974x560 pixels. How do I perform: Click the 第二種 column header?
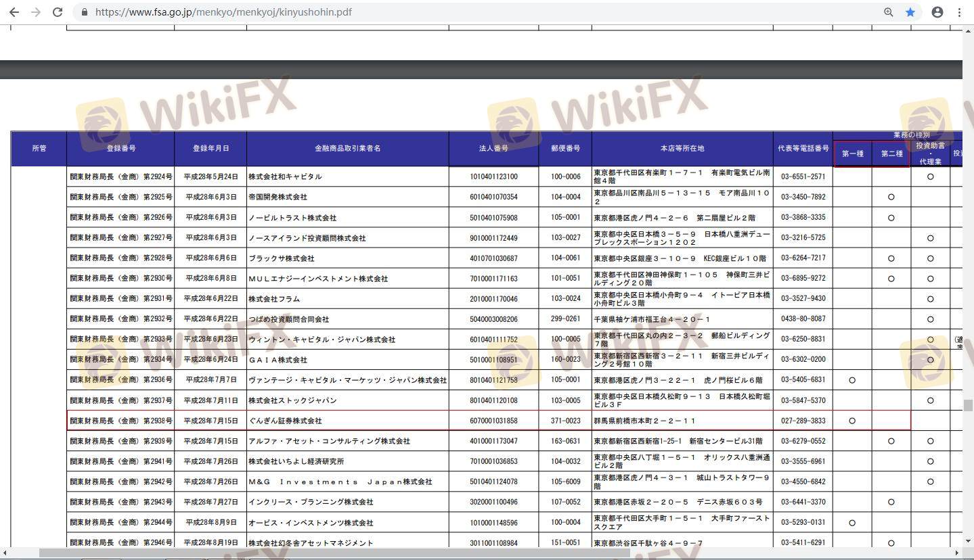(x=891, y=154)
